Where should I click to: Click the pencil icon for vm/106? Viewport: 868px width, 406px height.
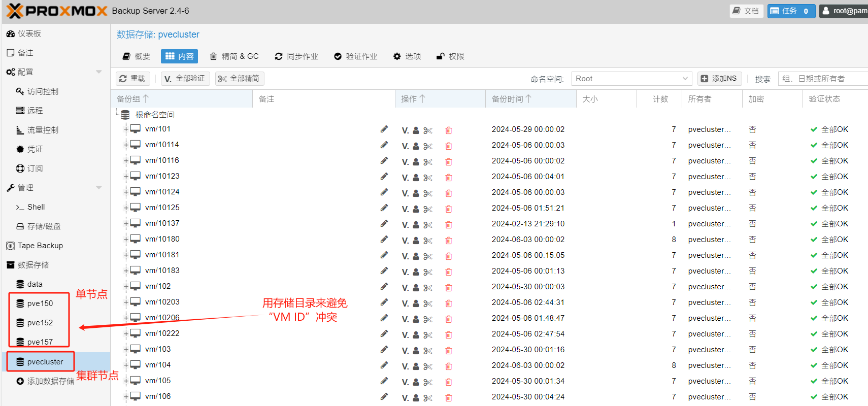click(x=384, y=397)
